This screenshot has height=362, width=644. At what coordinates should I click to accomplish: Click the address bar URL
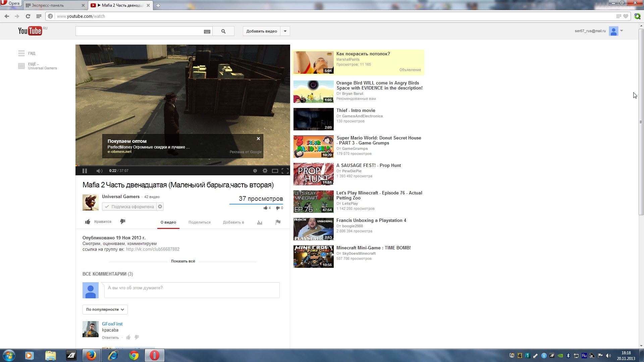tap(81, 16)
